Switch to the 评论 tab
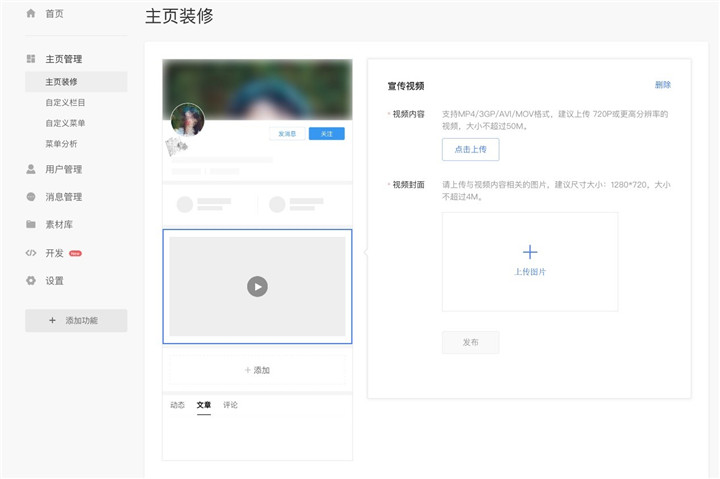This screenshot has width=720, height=479. click(x=231, y=405)
